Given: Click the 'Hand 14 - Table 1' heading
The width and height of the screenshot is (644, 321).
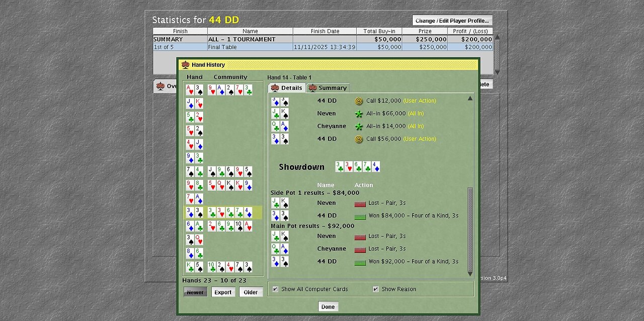Looking at the screenshot, I should [289, 77].
